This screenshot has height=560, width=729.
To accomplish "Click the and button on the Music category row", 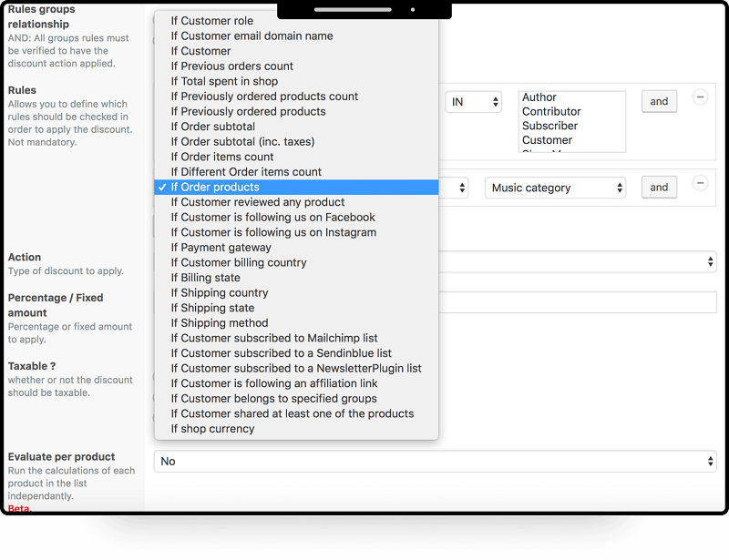I will (659, 187).
